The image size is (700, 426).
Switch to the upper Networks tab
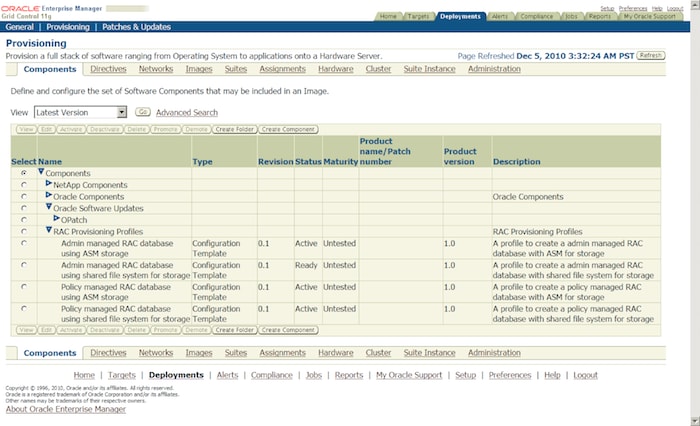coord(156,69)
